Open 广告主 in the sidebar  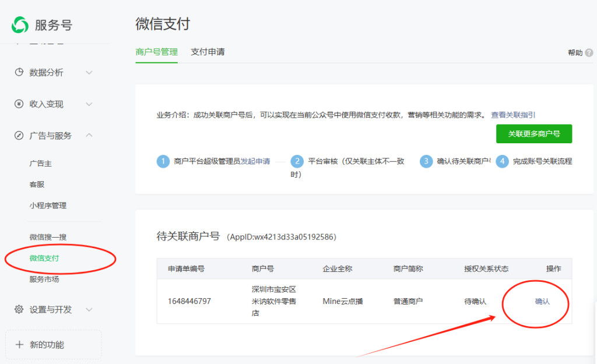coord(40,164)
